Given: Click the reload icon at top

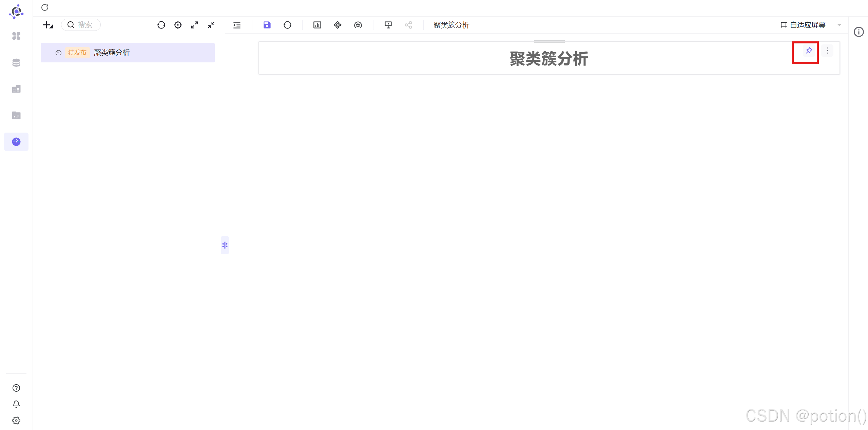Looking at the screenshot, I should click(x=45, y=7).
